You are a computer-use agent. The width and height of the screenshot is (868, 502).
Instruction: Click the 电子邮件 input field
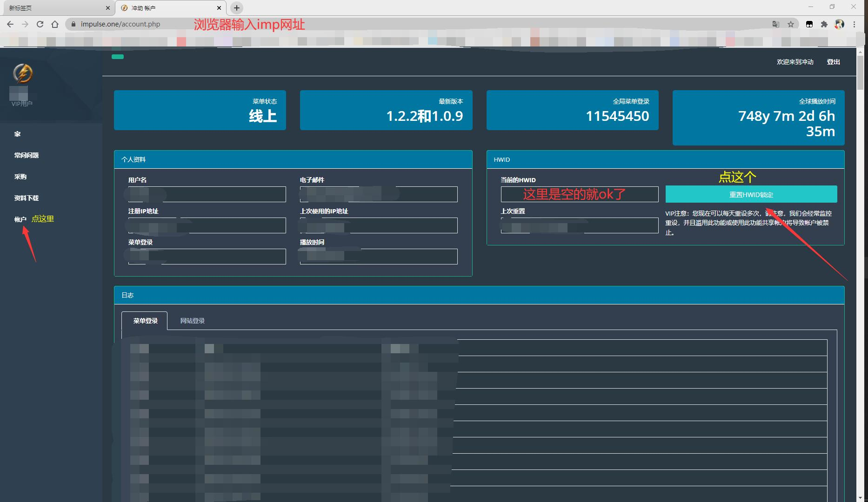(x=379, y=194)
